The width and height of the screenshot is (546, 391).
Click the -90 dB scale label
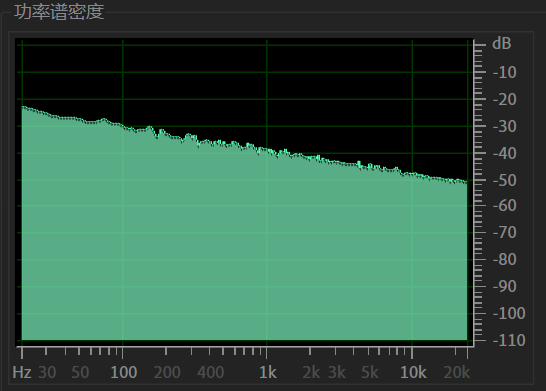505,287
